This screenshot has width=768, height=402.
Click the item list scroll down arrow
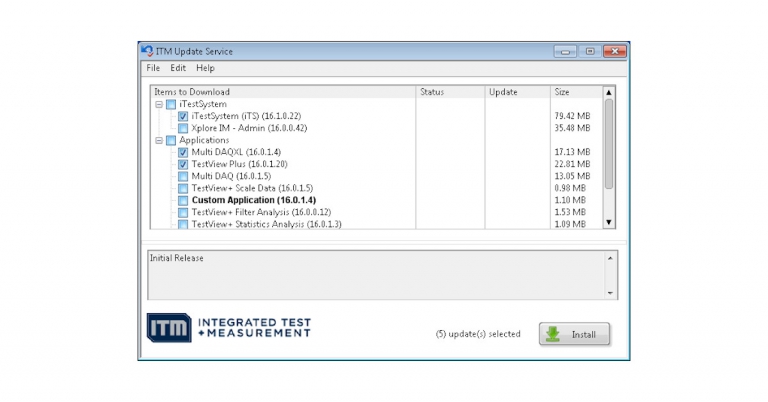[609, 222]
